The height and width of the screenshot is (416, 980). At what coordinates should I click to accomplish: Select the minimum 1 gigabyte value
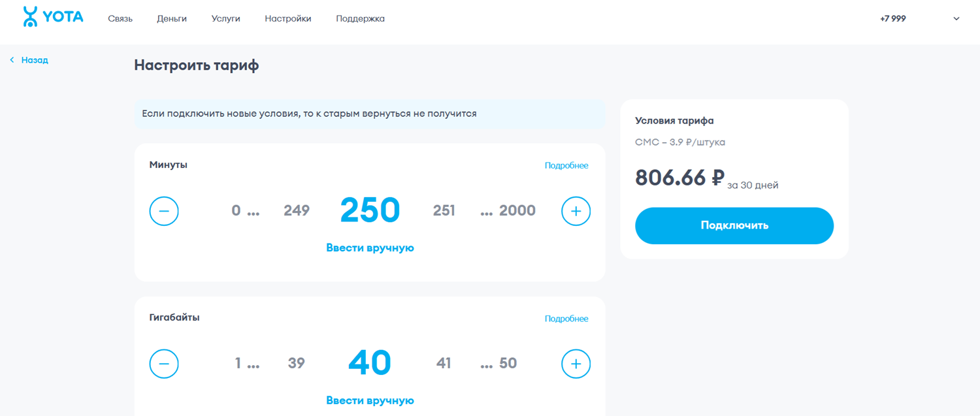click(x=238, y=364)
